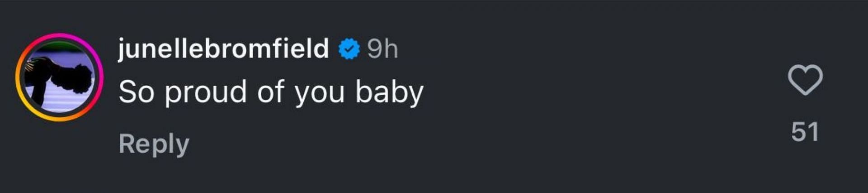
Task: View the 51 likes count
Action: [x=805, y=132]
